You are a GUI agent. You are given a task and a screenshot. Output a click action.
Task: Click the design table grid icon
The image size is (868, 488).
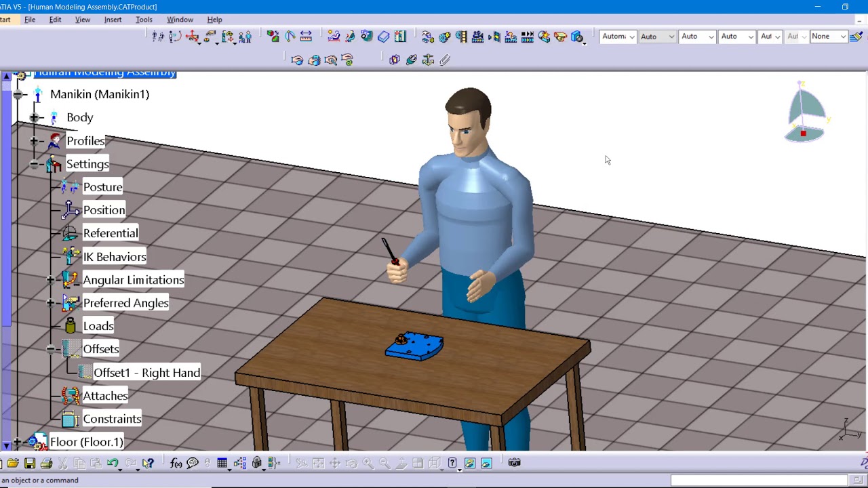[x=222, y=463]
